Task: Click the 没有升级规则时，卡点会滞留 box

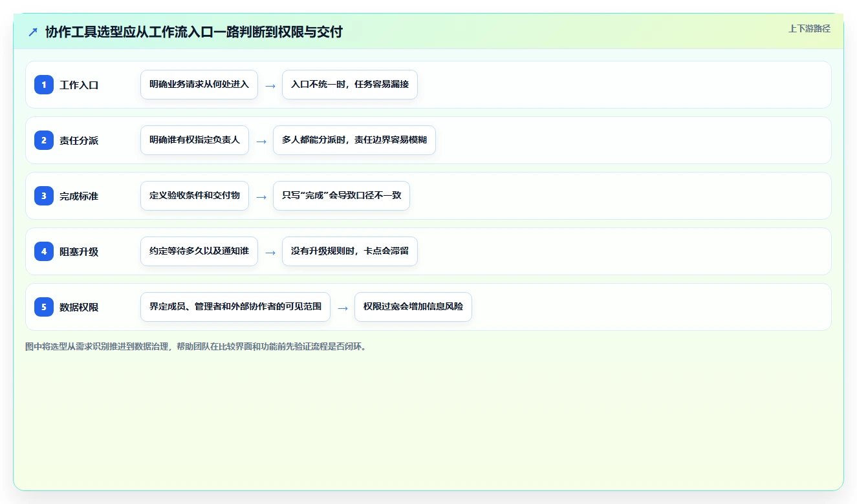Action: click(350, 251)
